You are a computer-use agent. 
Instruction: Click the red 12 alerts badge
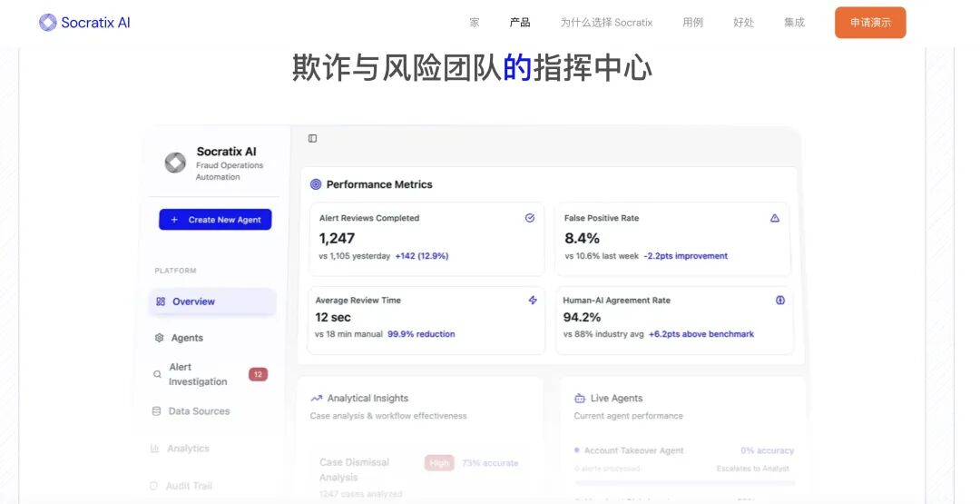click(x=258, y=374)
